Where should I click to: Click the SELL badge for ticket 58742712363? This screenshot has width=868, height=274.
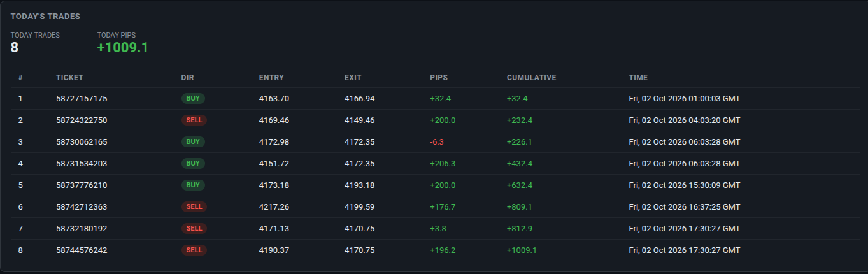point(194,207)
